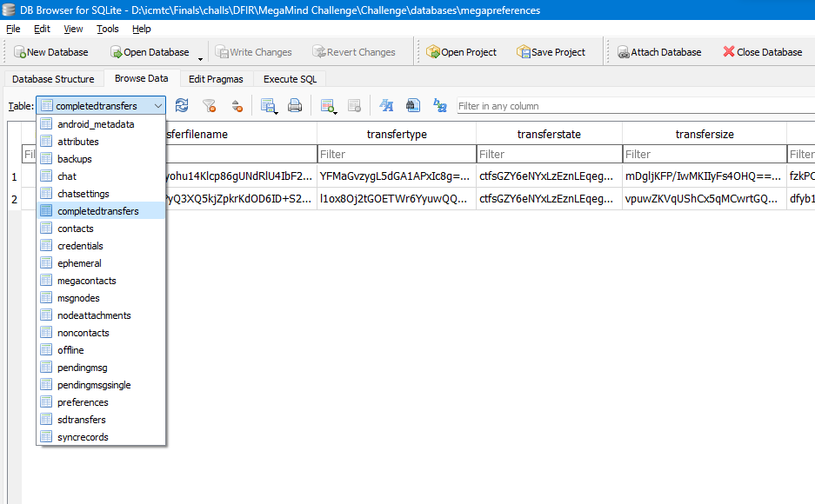Open the Edit menu
Image resolution: width=815 pixels, height=504 pixels.
click(x=42, y=29)
